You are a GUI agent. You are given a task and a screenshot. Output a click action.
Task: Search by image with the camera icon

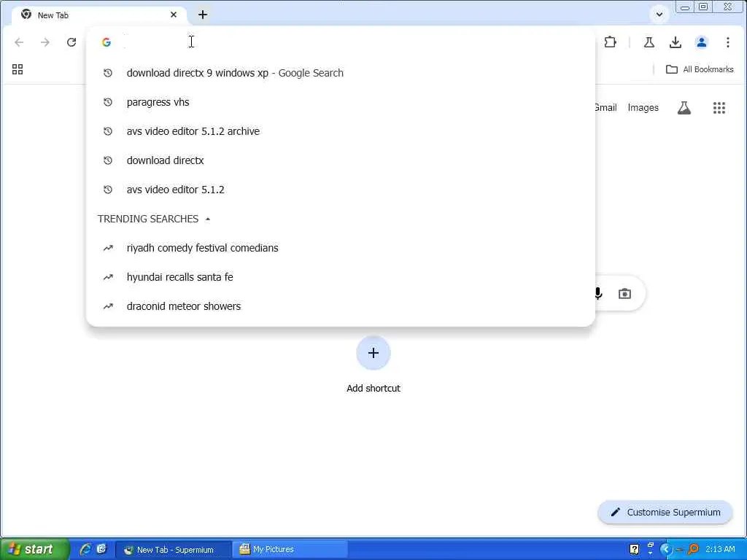tap(624, 293)
